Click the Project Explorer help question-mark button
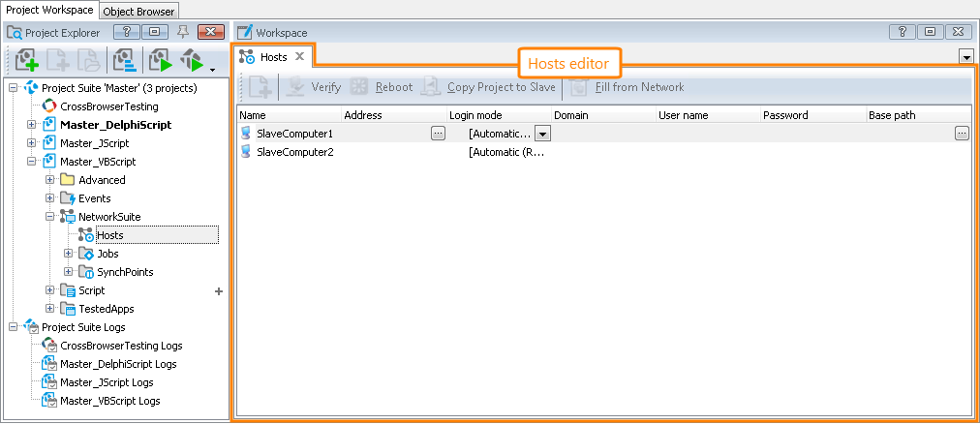This screenshot has height=424, width=980. point(126,33)
